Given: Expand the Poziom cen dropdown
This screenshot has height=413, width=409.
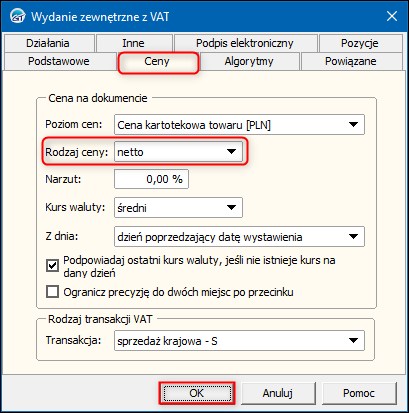Looking at the screenshot, I should 239,125.
